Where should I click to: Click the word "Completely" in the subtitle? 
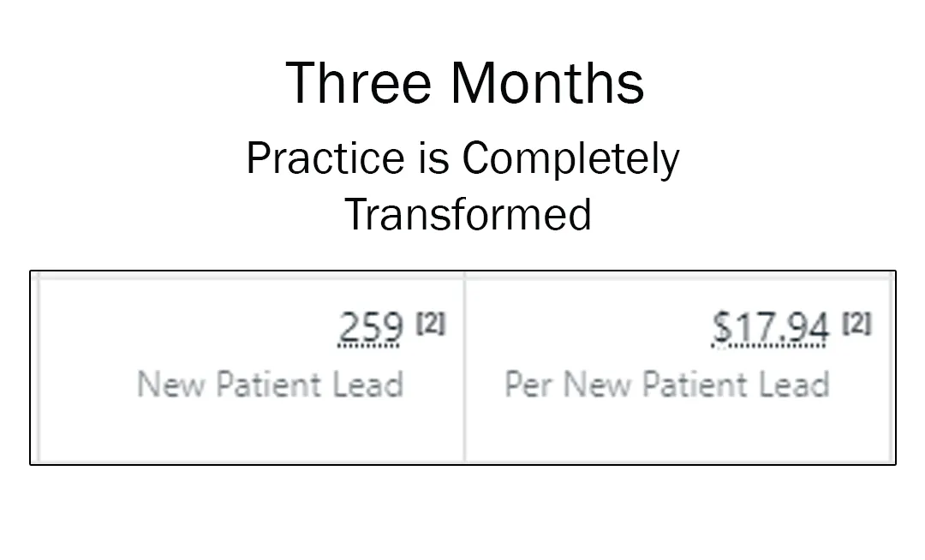point(571,159)
